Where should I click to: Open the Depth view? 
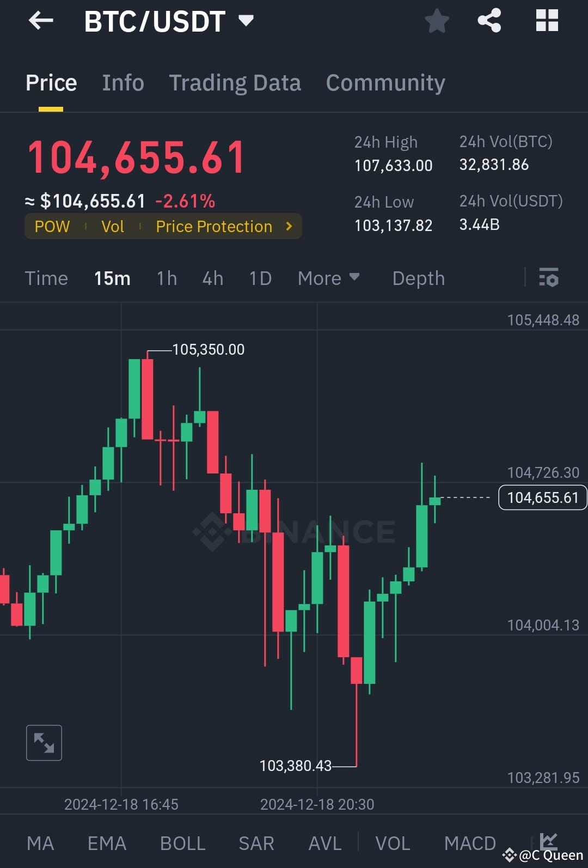click(x=418, y=278)
